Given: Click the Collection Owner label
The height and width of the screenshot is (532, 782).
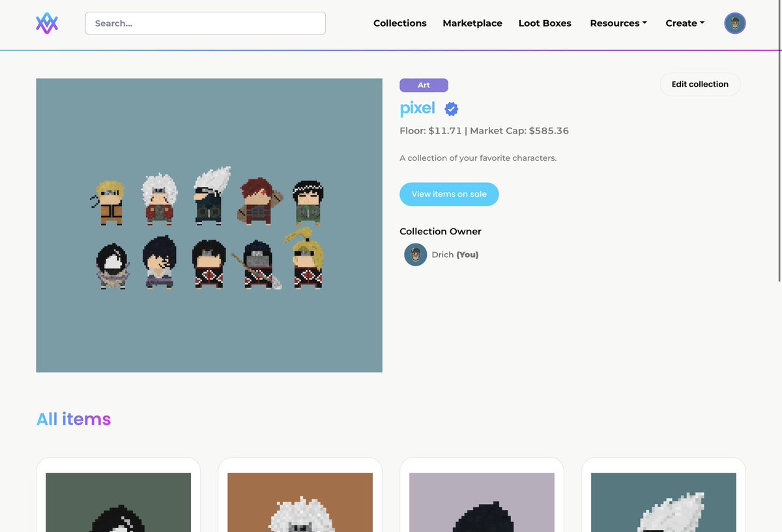Looking at the screenshot, I should click(x=441, y=231).
